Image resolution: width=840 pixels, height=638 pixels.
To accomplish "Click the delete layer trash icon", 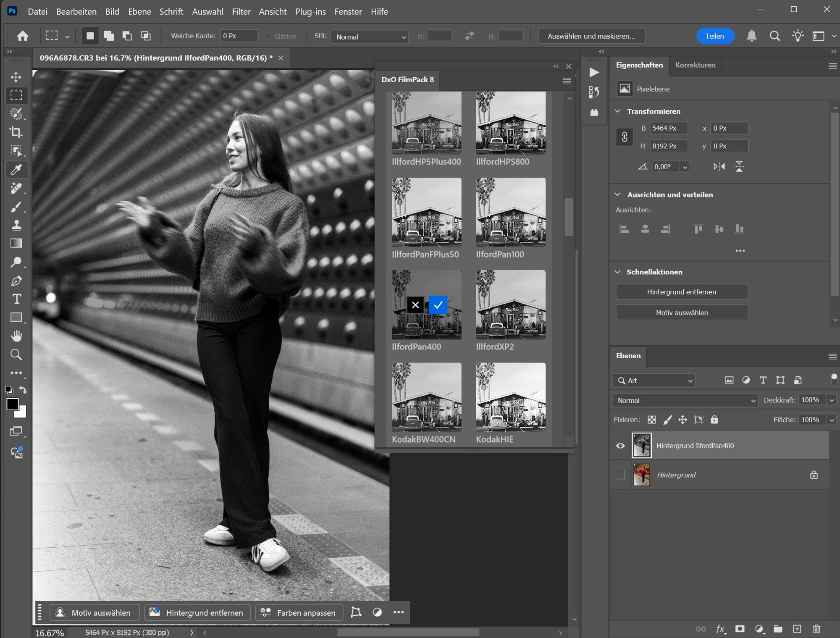I will tap(816, 629).
